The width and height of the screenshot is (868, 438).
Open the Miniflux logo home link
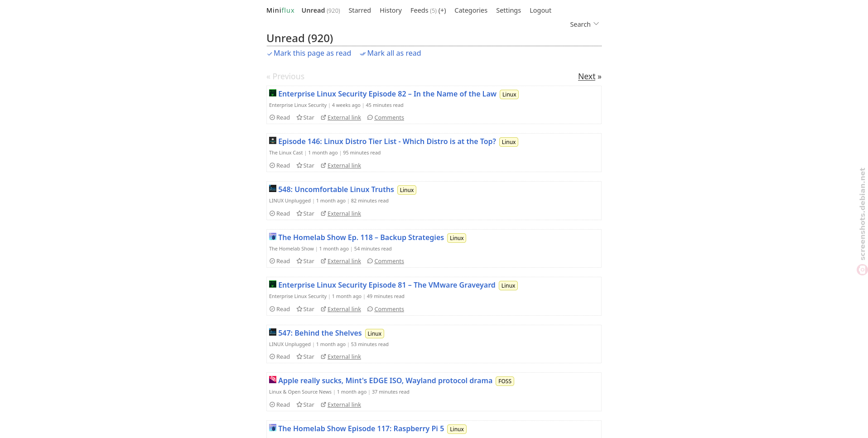280,10
